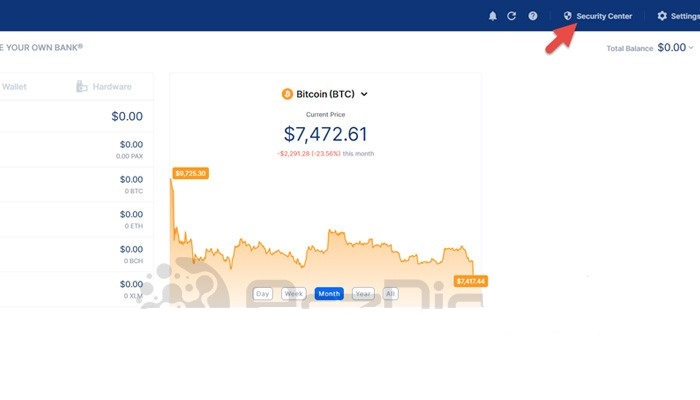Click the large $0.00 wallet total
700x400 pixels.
(x=127, y=117)
